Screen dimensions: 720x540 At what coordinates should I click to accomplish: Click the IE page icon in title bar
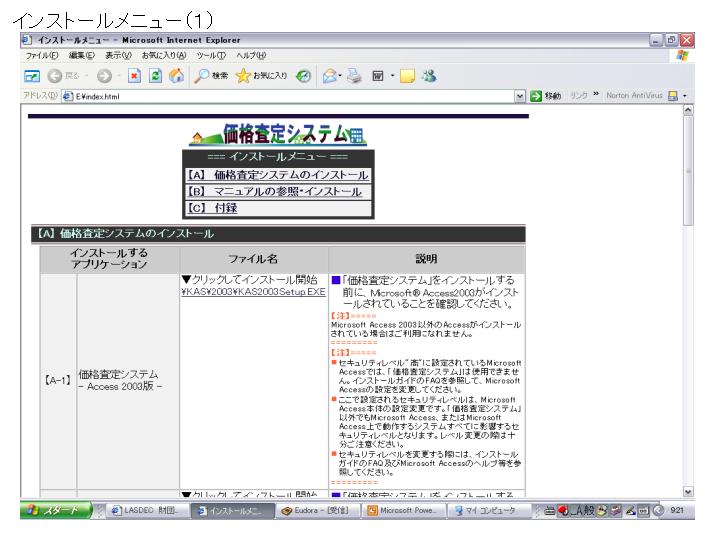click(27, 40)
